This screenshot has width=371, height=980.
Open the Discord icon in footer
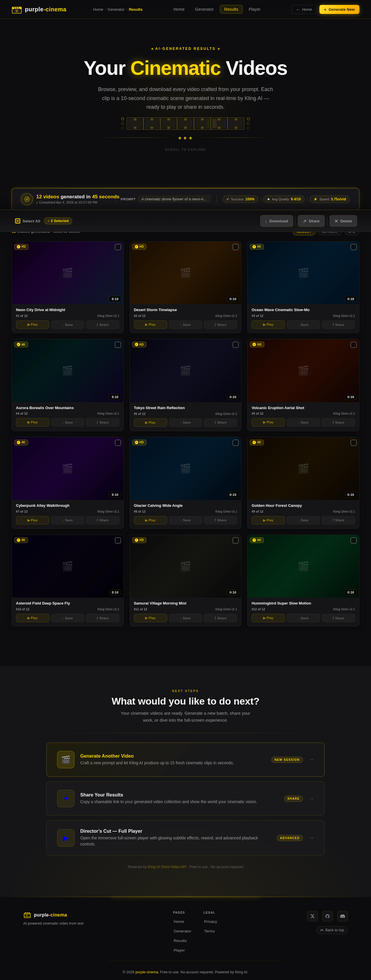(343, 916)
